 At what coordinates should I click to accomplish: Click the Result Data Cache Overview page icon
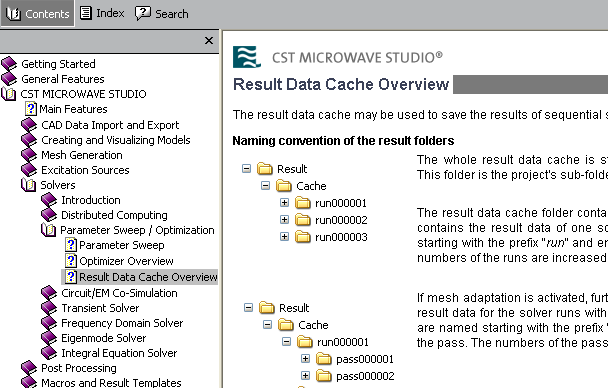(71, 277)
